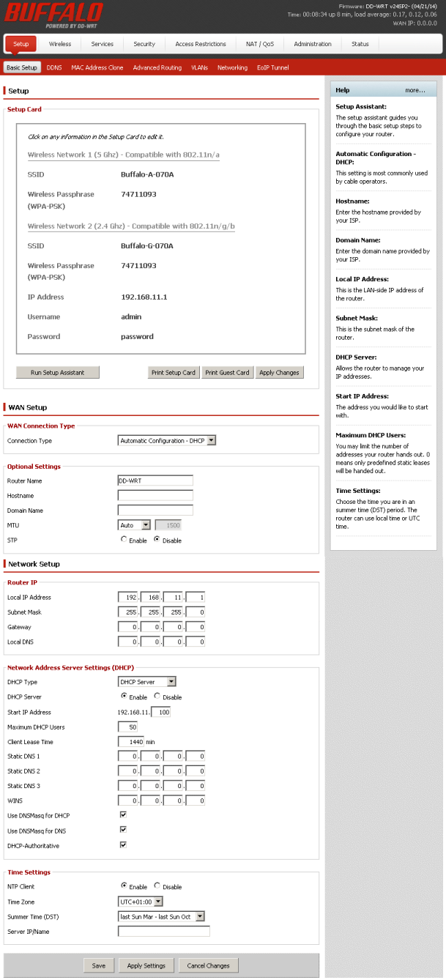Click first octet of Static DNS 3
This screenshot has height=980, width=446.
click(128, 786)
